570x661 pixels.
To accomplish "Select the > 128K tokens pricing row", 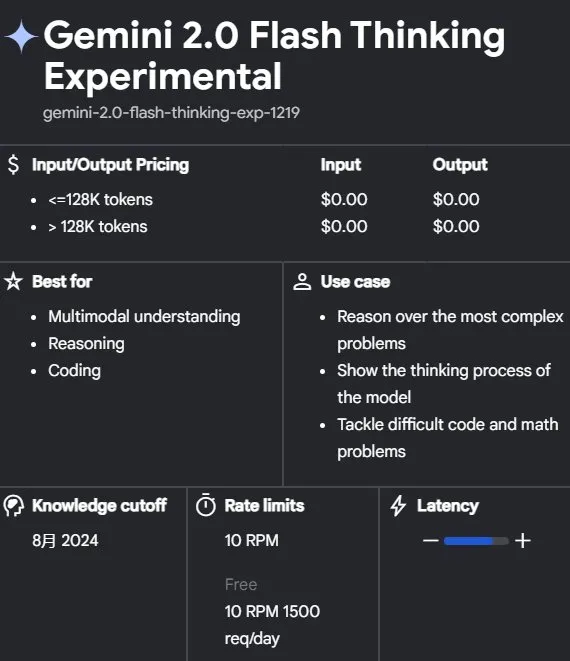I will (x=285, y=226).
